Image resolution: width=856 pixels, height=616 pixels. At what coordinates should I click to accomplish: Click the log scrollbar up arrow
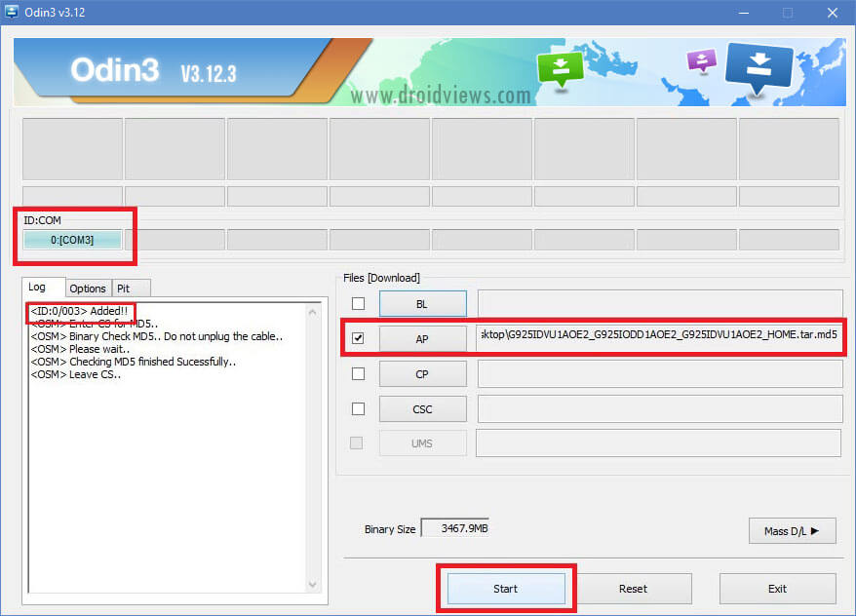(312, 312)
